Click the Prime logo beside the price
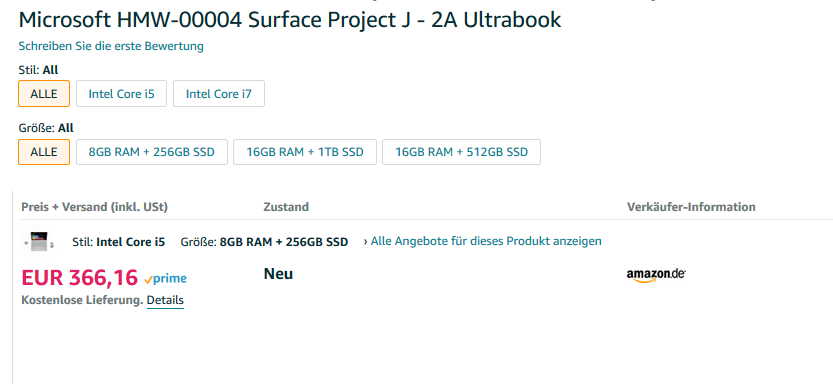The width and height of the screenshot is (833, 384). pos(165,278)
